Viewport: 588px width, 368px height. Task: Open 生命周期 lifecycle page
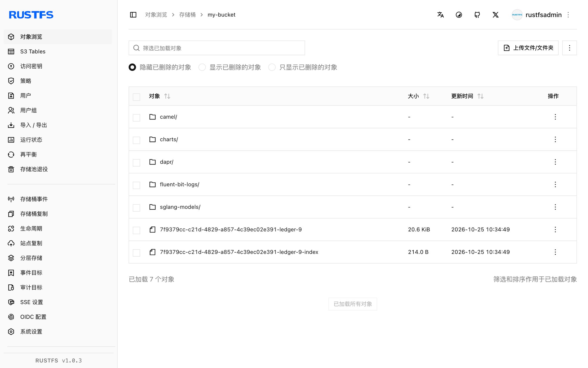coord(58,228)
